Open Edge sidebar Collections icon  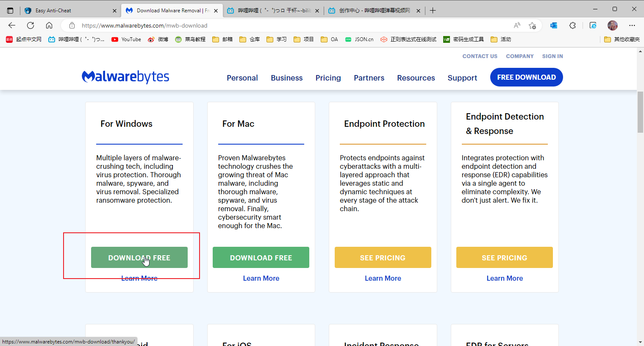[x=593, y=25]
